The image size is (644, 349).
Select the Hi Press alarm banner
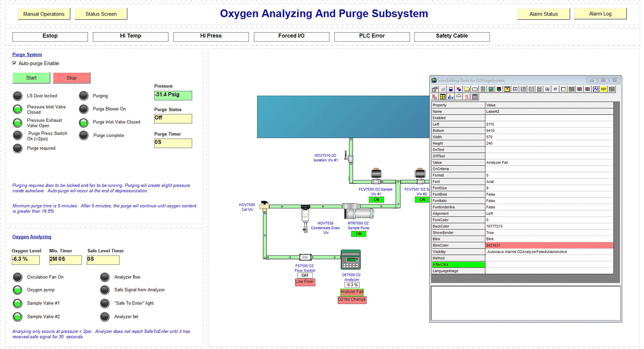click(x=211, y=37)
